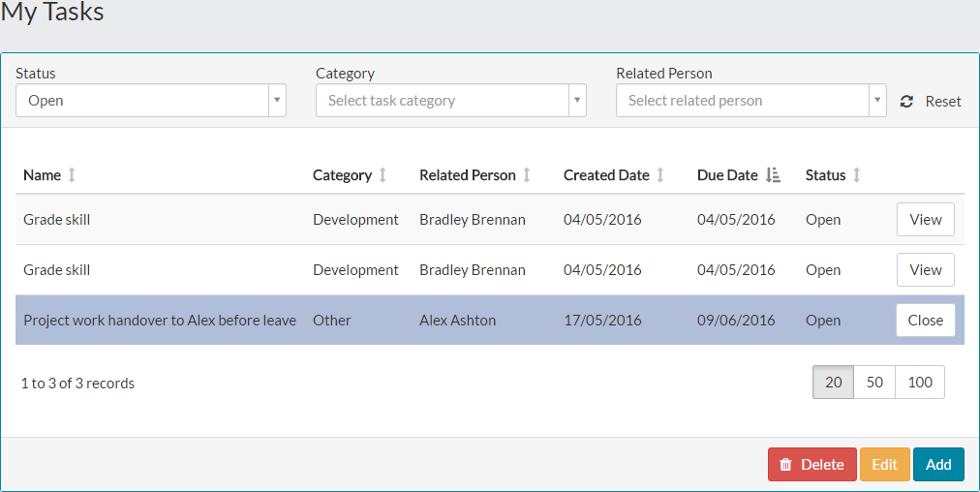View the second Grade skill task
This screenshot has height=492, width=980.
(x=925, y=270)
